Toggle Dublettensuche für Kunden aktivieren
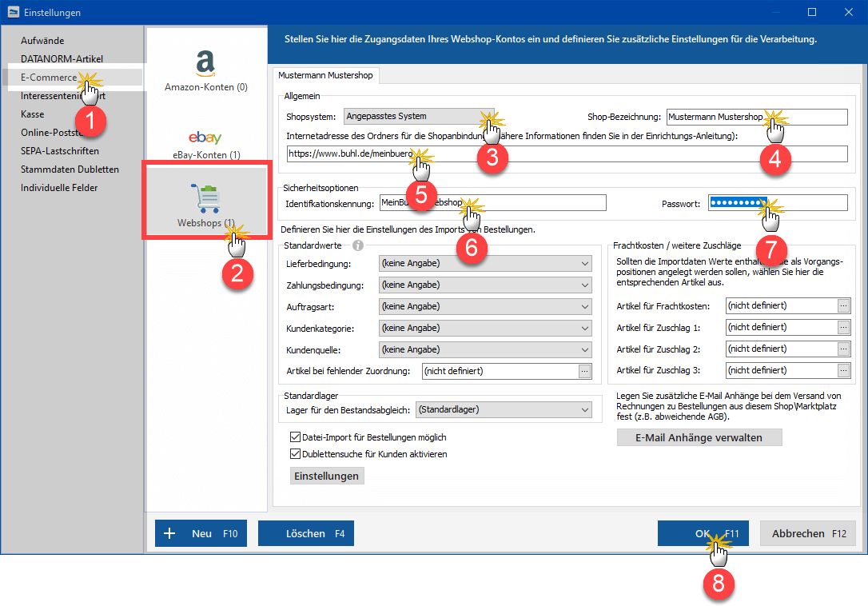Image resolution: width=868 pixels, height=606 pixels. tap(295, 453)
